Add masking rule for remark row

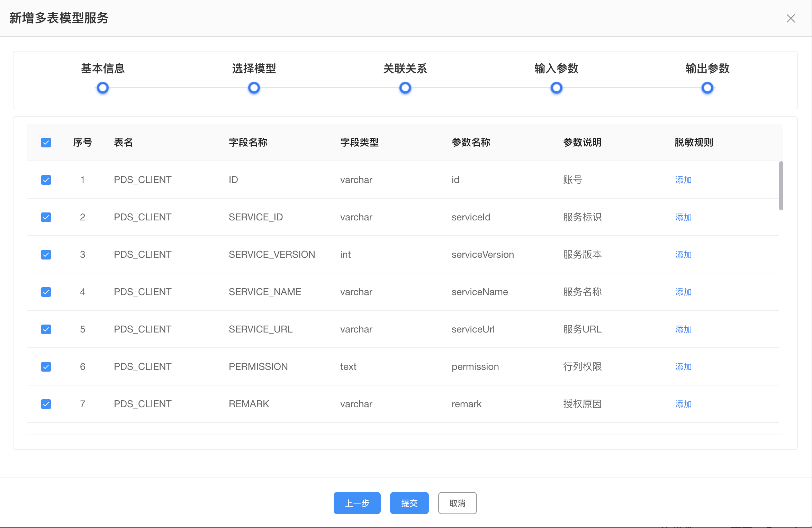coord(684,404)
